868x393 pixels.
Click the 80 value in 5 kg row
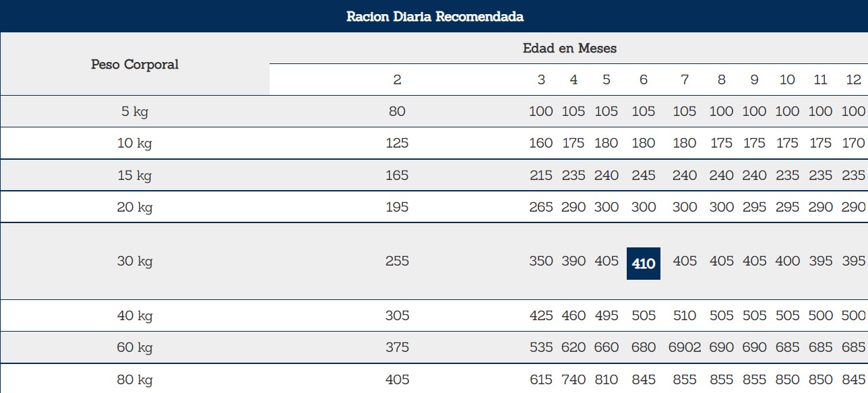[398, 111]
